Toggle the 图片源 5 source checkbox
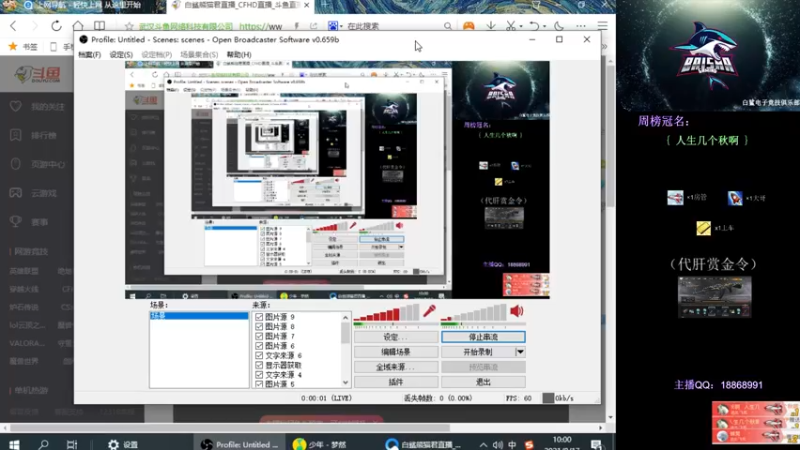Screen dimensions: 800x450 259,384
